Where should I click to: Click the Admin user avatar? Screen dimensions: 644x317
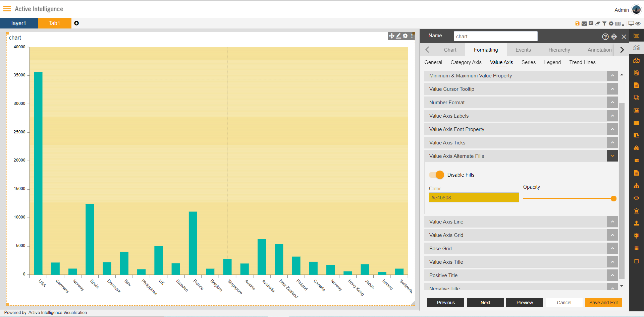pyautogui.click(x=636, y=10)
